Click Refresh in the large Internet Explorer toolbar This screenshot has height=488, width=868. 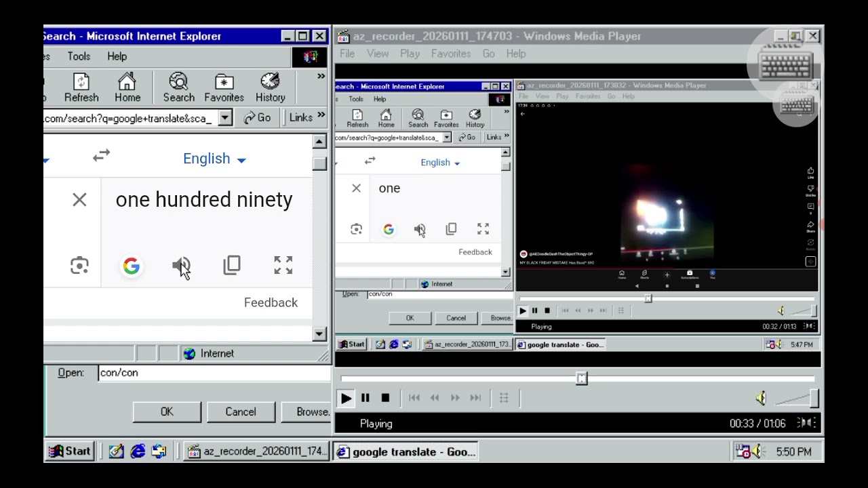pyautogui.click(x=81, y=88)
